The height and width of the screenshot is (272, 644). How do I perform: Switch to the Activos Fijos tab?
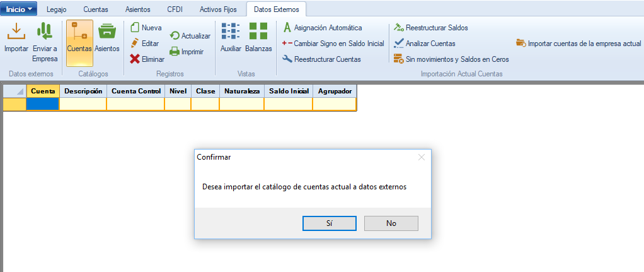219,9
